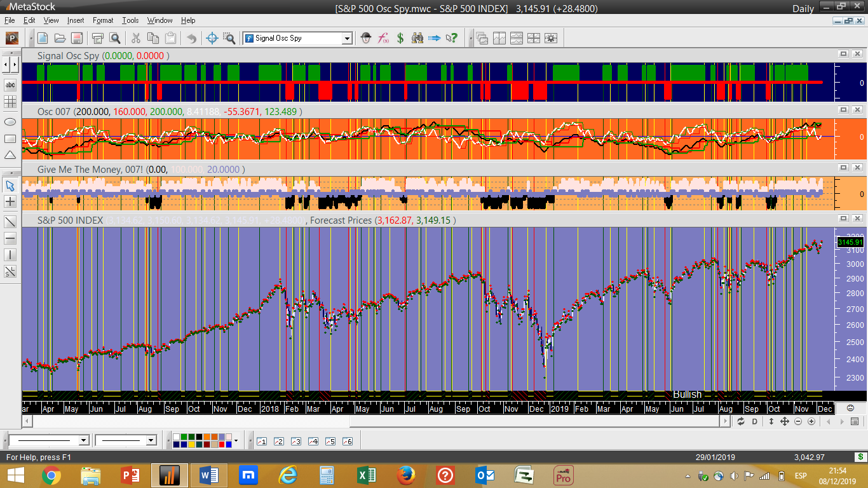Expand the color palette dropdown arrow
The image size is (868, 488).
[x=236, y=440]
